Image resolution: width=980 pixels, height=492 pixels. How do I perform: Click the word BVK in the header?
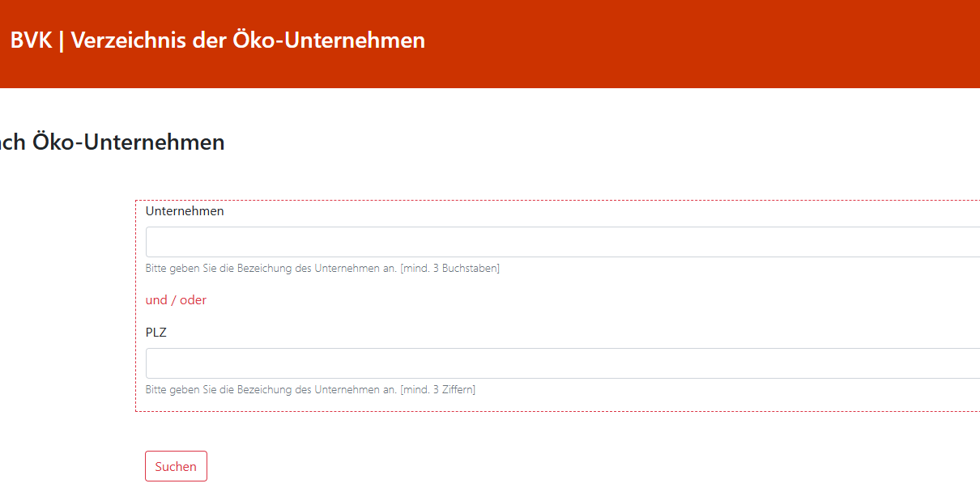coord(32,40)
